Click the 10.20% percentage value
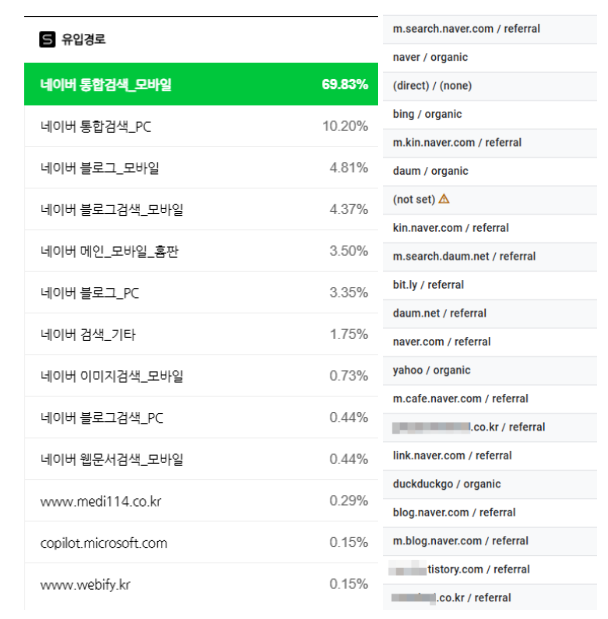The image size is (608, 619). pos(345,126)
